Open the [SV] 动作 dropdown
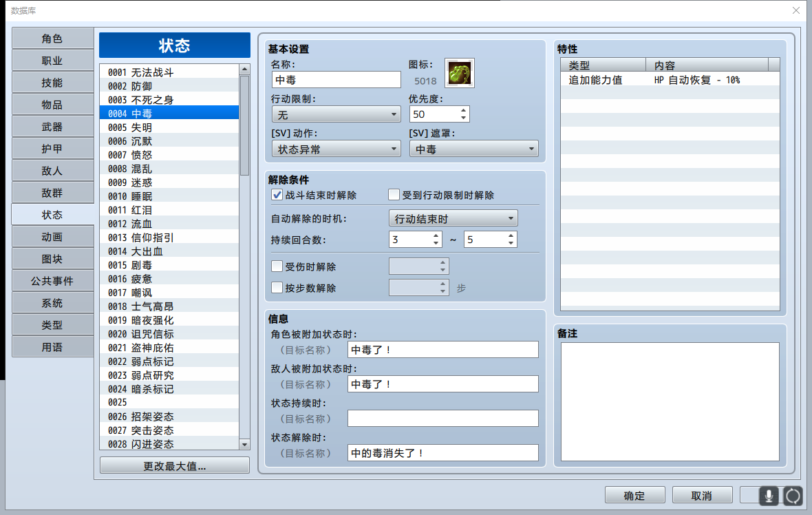812x515 pixels. 336,149
